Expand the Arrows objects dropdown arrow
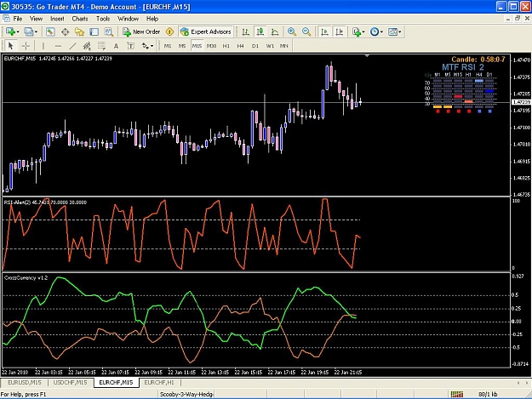 click(152, 46)
